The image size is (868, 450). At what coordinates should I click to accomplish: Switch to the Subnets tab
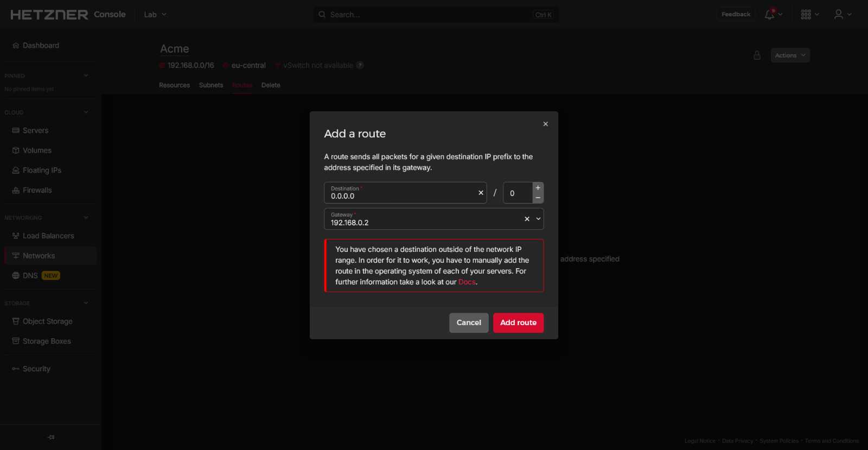[211, 85]
